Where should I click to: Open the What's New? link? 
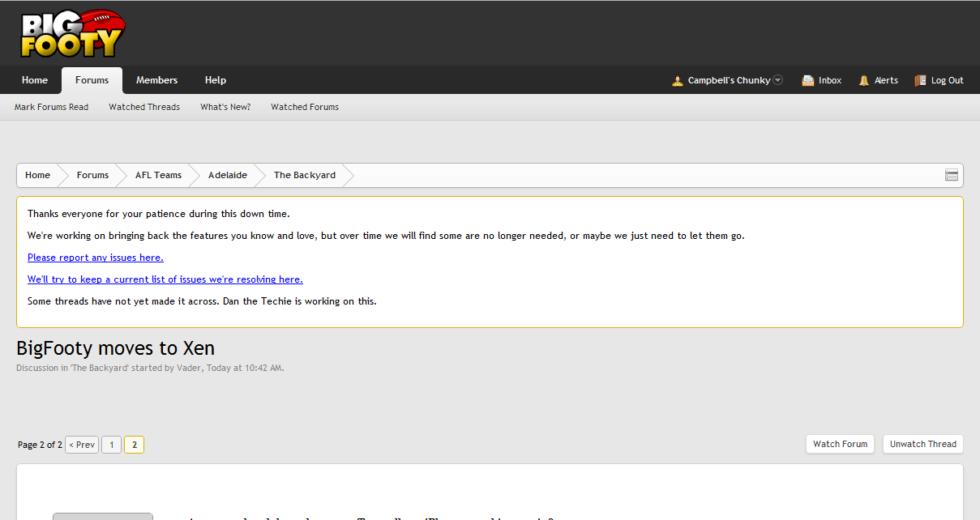pyautogui.click(x=225, y=107)
